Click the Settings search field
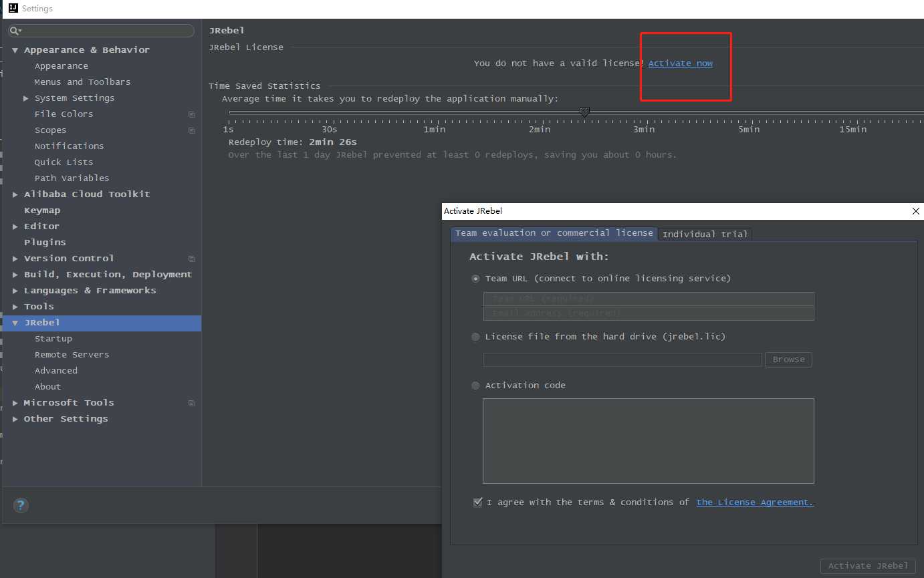The height and width of the screenshot is (578, 924). click(x=102, y=31)
